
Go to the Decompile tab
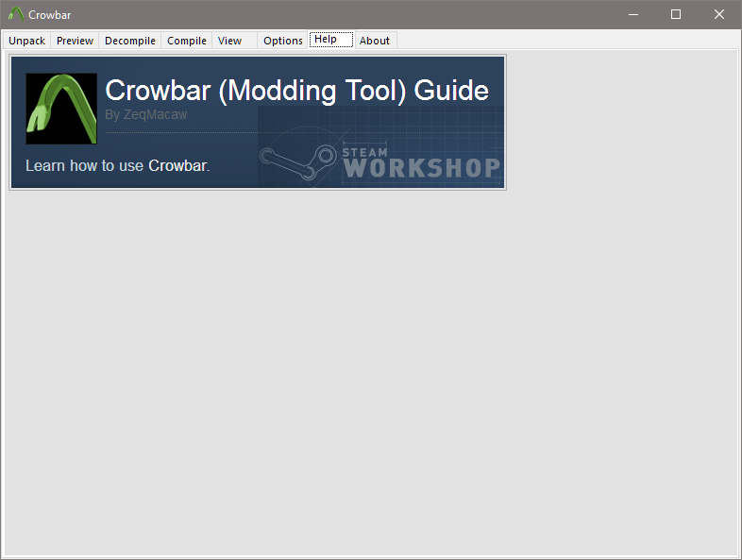[x=130, y=41]
